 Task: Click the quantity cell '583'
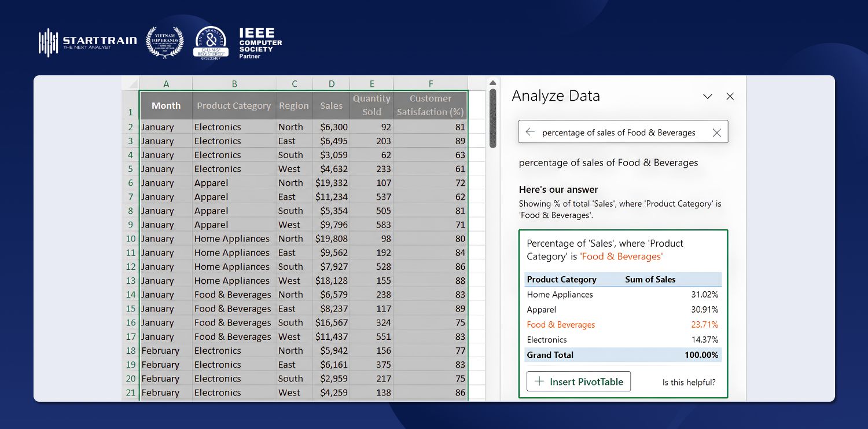pyautogui.click(x=372, y=225)
